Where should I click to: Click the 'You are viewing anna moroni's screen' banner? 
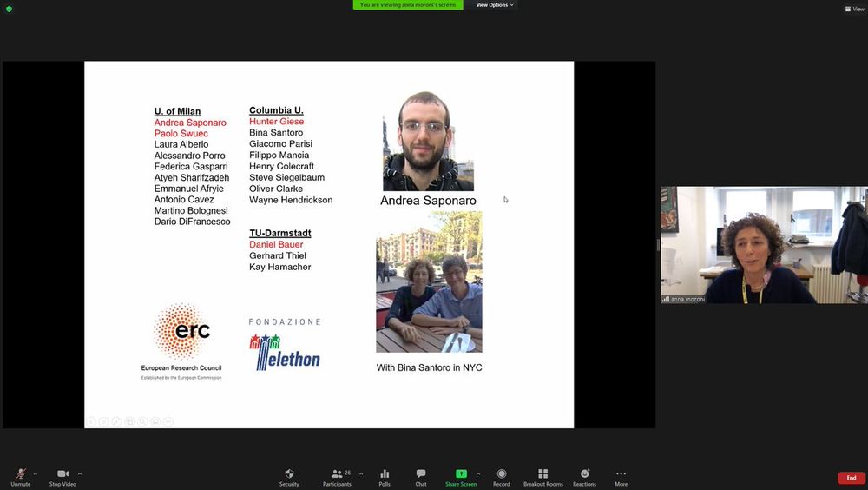point(408,5)
